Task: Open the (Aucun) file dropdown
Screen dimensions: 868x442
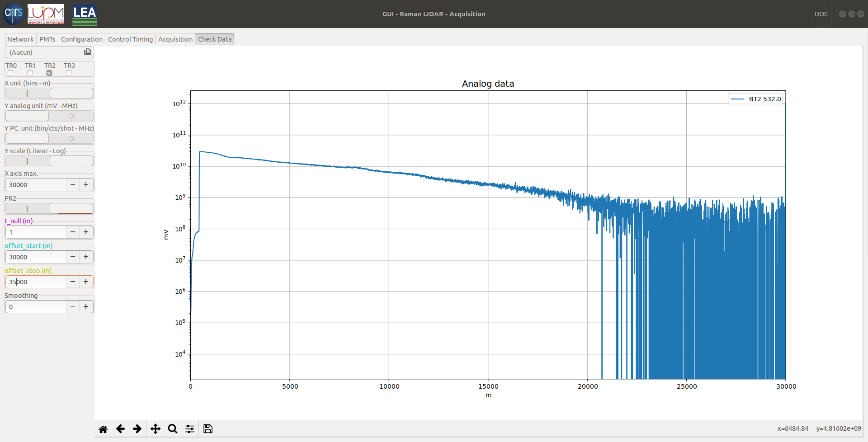Action: [44, 52]
